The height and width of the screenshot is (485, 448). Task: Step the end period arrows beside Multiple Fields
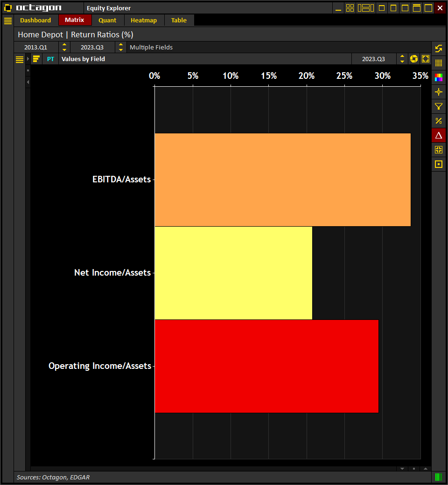121,47
